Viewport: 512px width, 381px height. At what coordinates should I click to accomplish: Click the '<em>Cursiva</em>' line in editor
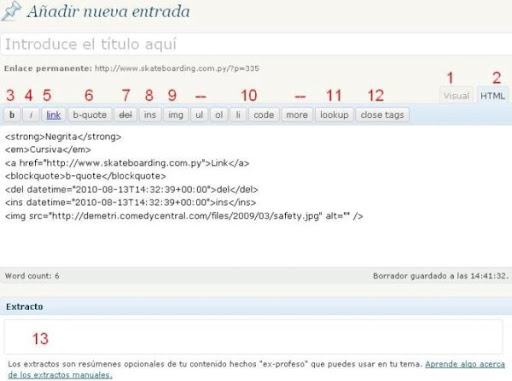pyautogui.click(x=48, y=150)
